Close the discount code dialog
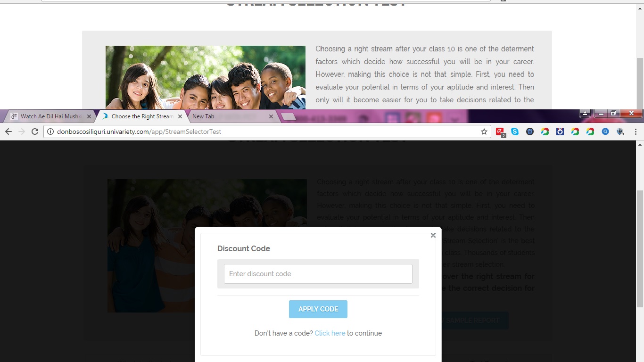The height and width of the screenshot is (362, 644). [x=433, y=235]
